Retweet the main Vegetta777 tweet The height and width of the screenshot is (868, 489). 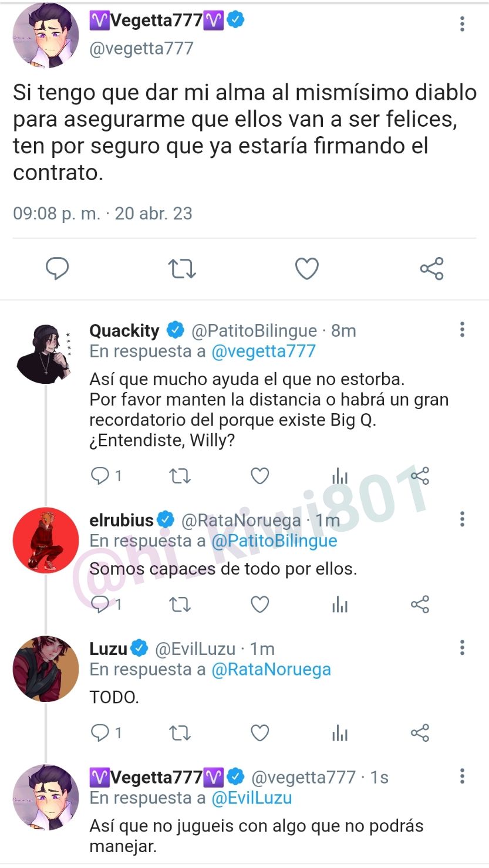182,269
